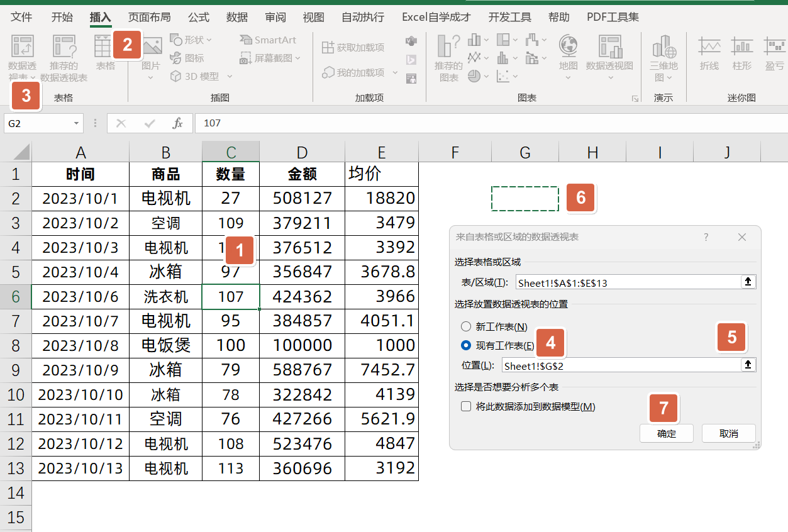Click Get Add-ins (获取加载项)

click(x=353, y=47)
